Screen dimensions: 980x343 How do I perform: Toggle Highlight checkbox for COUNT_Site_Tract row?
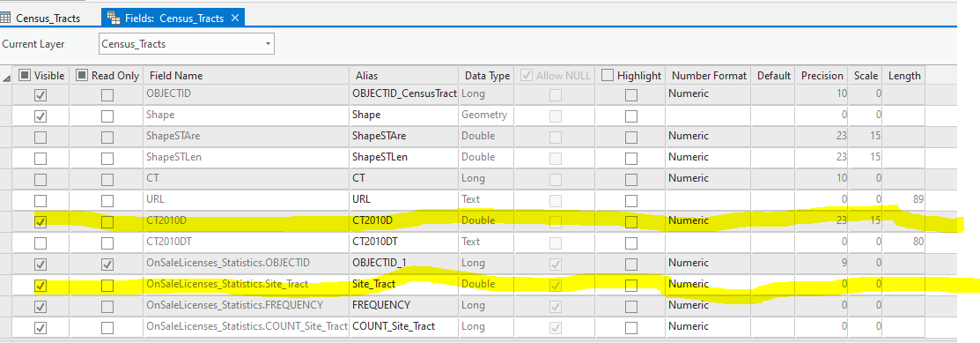[631, 327]
